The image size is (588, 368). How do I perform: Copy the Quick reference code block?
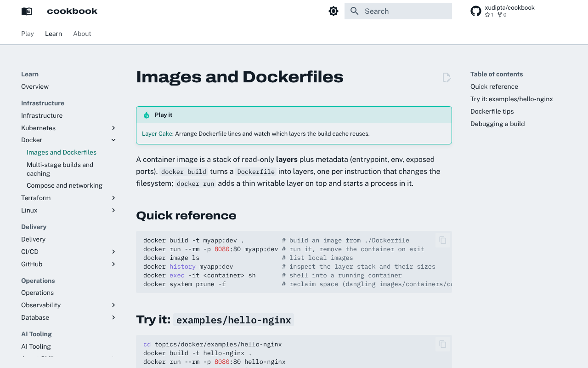tap(443, 240)
